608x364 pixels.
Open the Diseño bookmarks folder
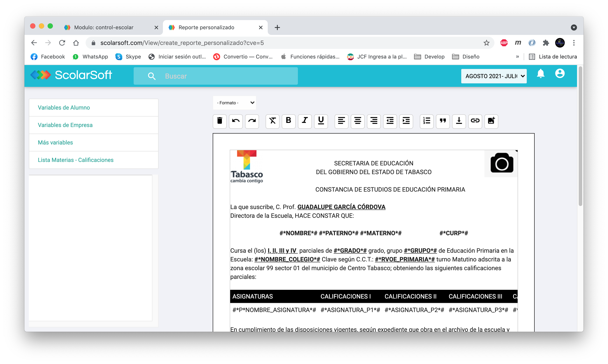[x=466, y=57]
